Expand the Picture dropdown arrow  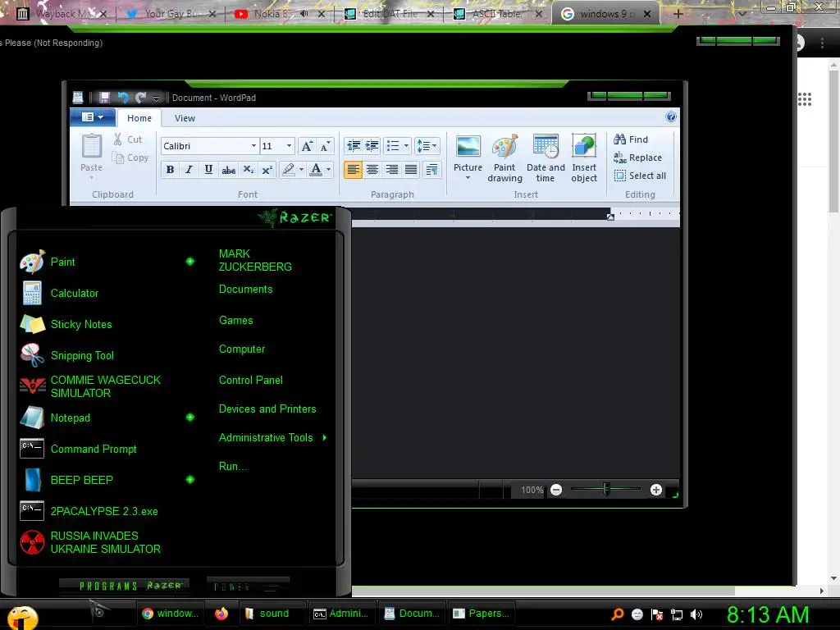[468, 178]
